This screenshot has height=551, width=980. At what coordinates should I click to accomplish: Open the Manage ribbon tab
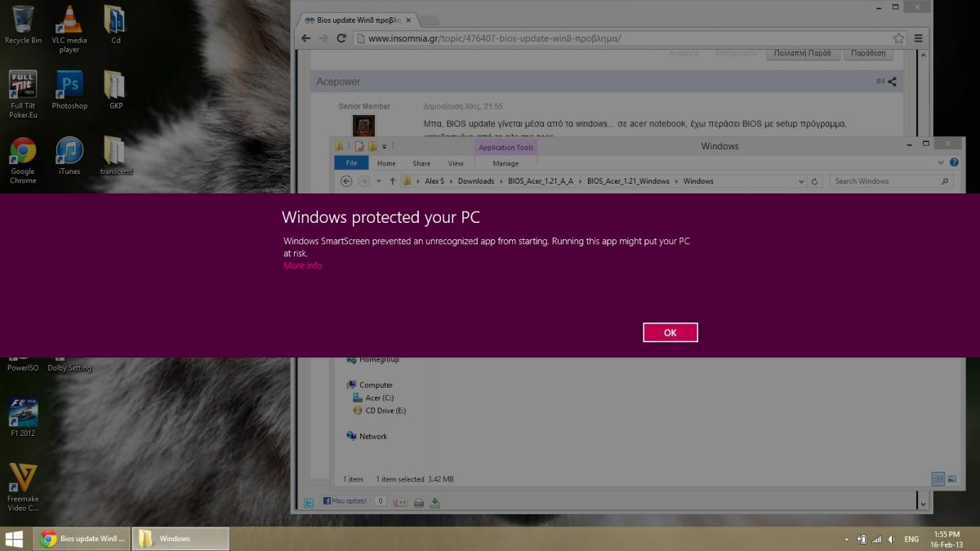tap(506, 163)
